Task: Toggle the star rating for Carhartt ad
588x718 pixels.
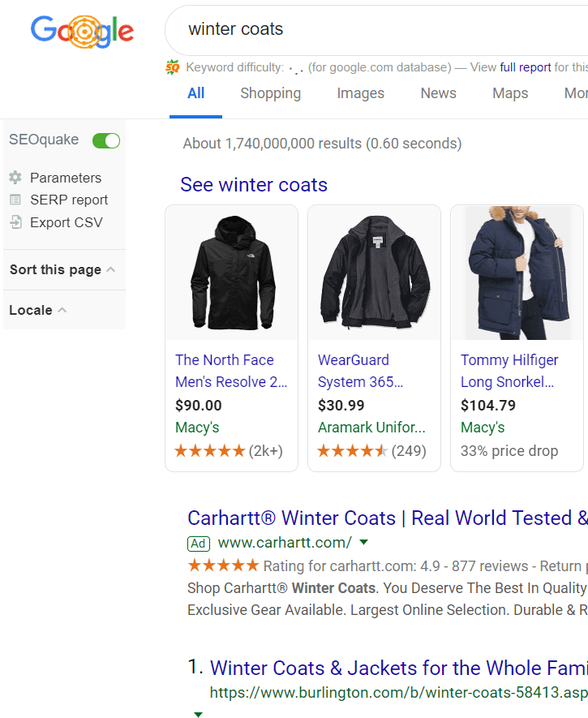Action: 221,565
